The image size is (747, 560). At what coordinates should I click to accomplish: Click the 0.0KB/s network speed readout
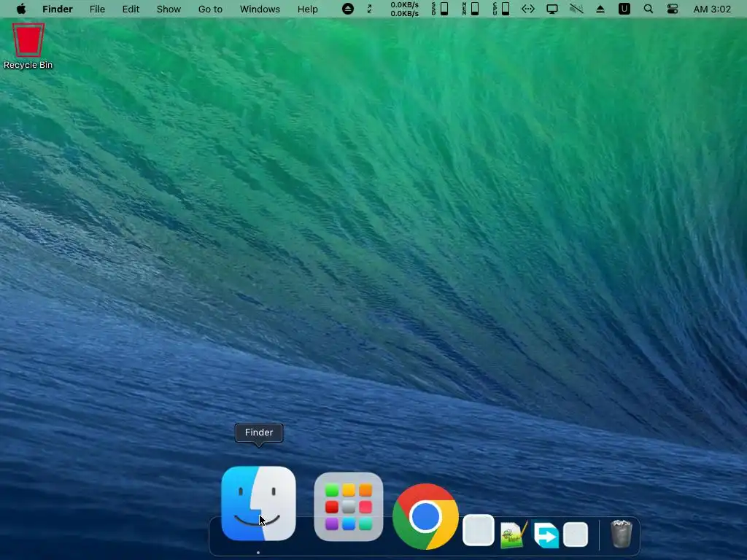point(404,9)
